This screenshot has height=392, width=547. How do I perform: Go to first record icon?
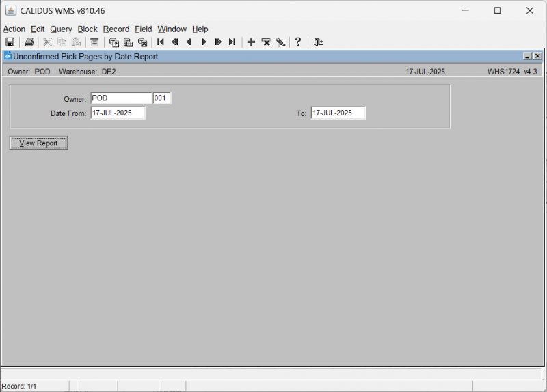coord(161,42)
